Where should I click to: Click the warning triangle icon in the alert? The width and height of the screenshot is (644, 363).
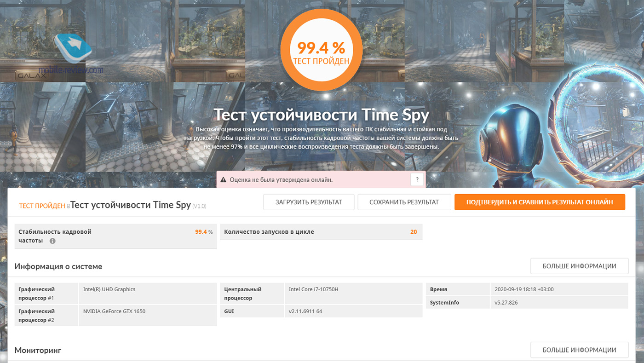pyautogui.click(x=224, y=180)
